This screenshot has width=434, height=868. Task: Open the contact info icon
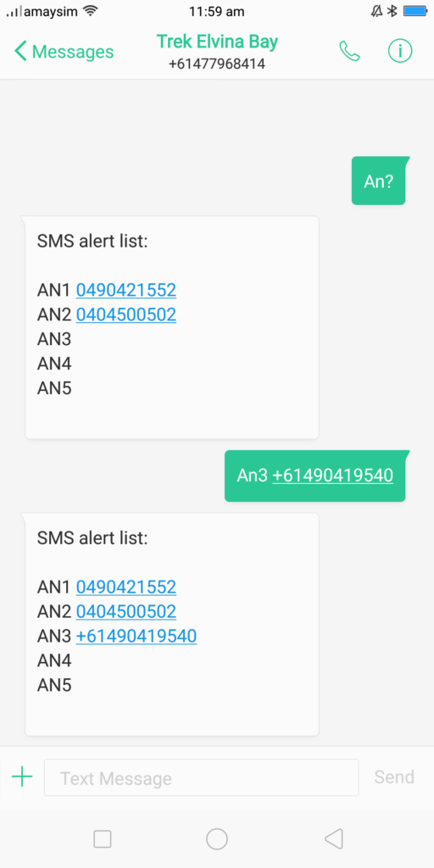(x=400, y=52)
